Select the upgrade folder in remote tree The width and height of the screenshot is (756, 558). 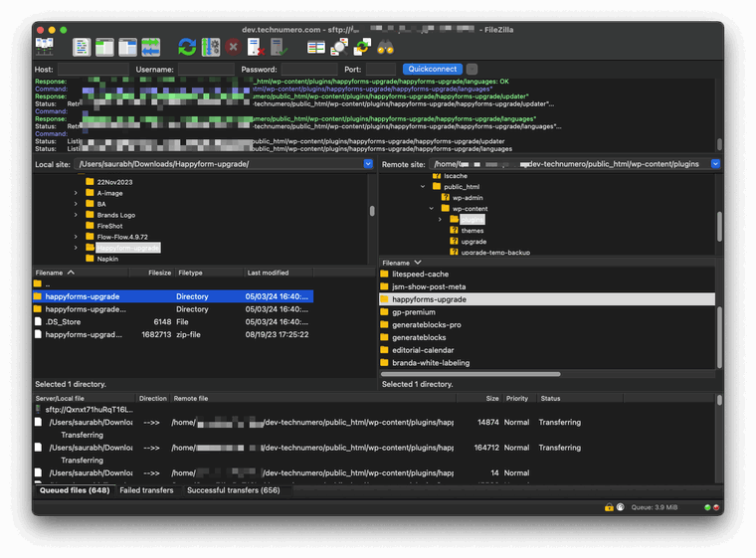[x=473, y=242]
